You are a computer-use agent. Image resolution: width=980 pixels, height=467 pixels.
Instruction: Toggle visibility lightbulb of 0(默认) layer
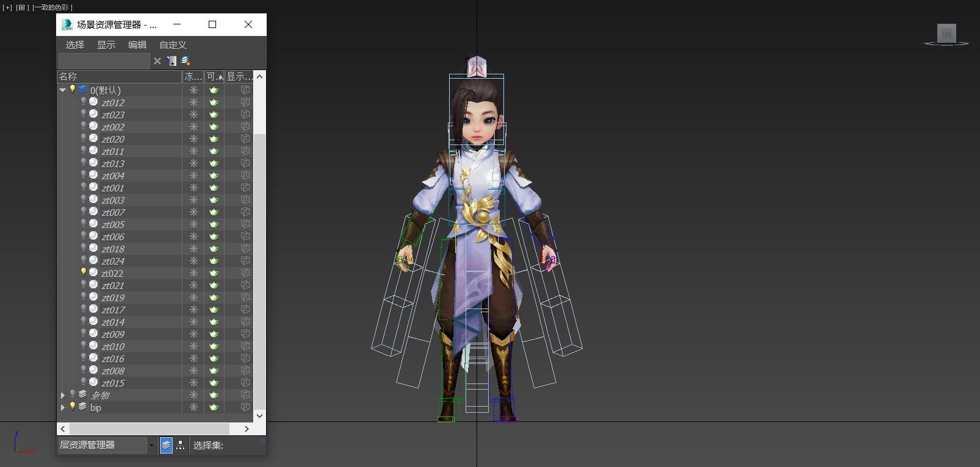tap(73, 90)
